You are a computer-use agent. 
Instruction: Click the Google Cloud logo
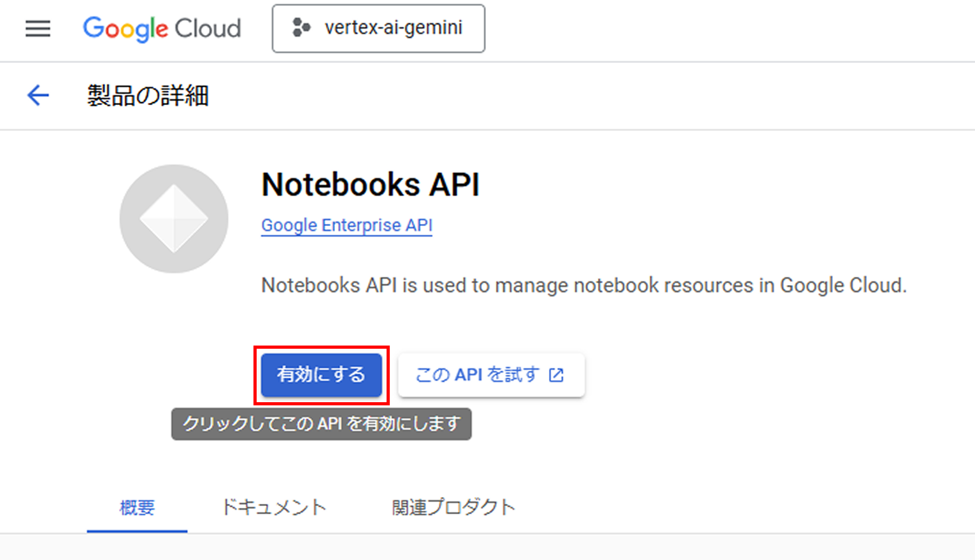162,29
